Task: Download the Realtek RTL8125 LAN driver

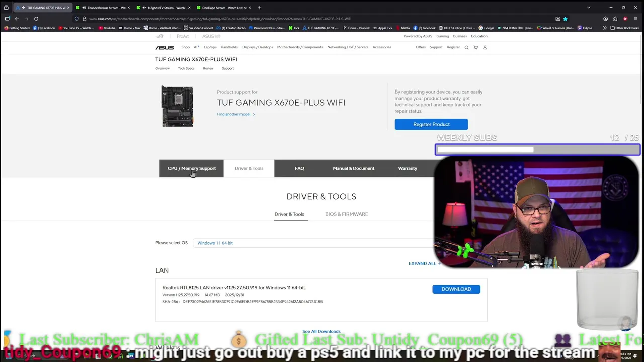Action: pos(456,289)
